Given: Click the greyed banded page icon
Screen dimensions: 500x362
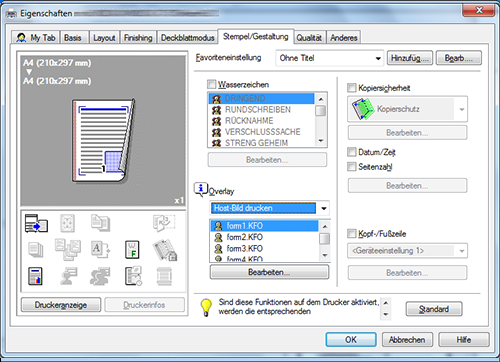Looking at the screenshot, I should tap(164, 276).
